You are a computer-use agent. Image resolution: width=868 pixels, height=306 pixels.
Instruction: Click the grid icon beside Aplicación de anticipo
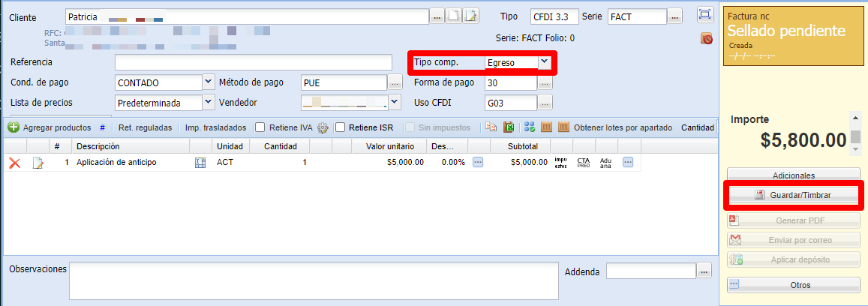(200, 163)
